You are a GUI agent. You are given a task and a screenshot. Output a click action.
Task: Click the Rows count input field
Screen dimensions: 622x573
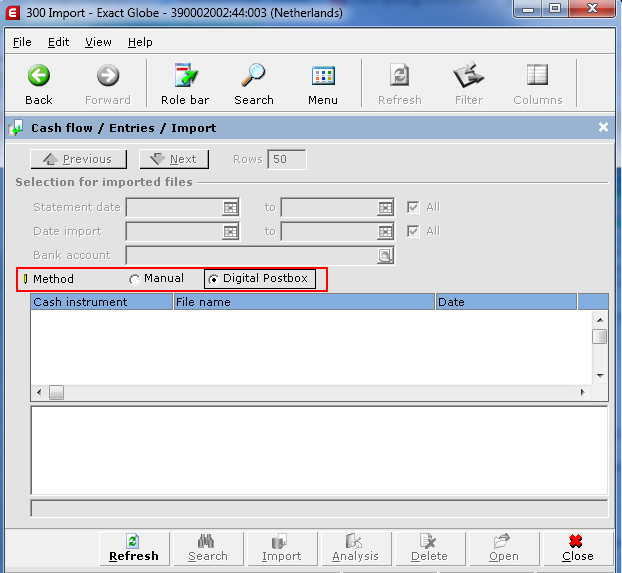[x=287, y=159]
